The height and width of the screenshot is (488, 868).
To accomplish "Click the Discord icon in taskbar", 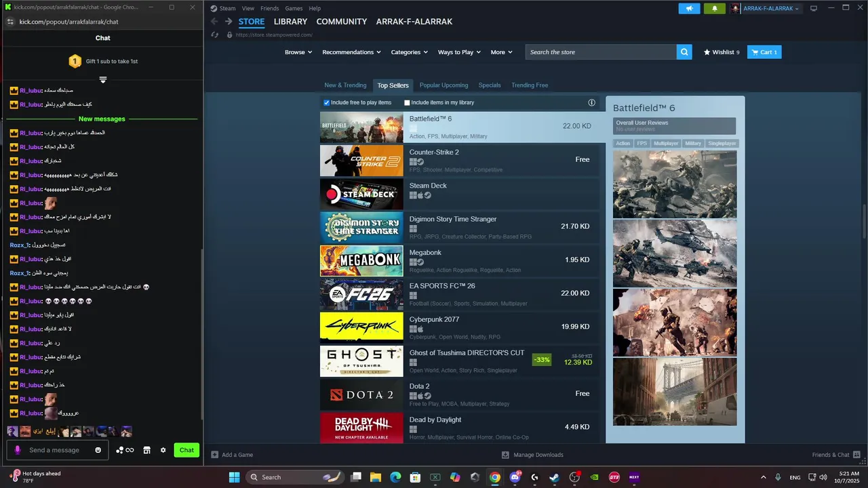I will tap(515, 477).
